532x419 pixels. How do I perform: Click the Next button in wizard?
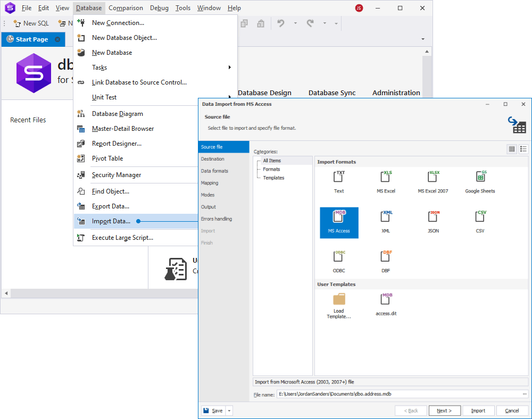[x=444, y=410]
